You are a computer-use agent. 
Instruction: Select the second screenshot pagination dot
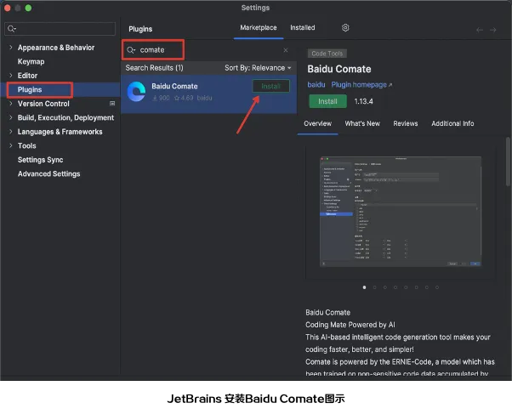pyautogui.click(x=375, y=287)
